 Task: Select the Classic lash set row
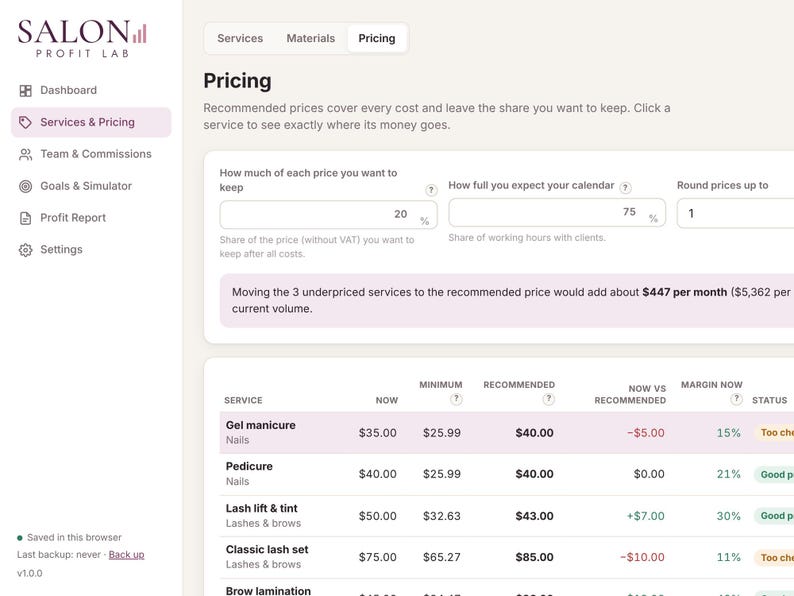[506, 557]
